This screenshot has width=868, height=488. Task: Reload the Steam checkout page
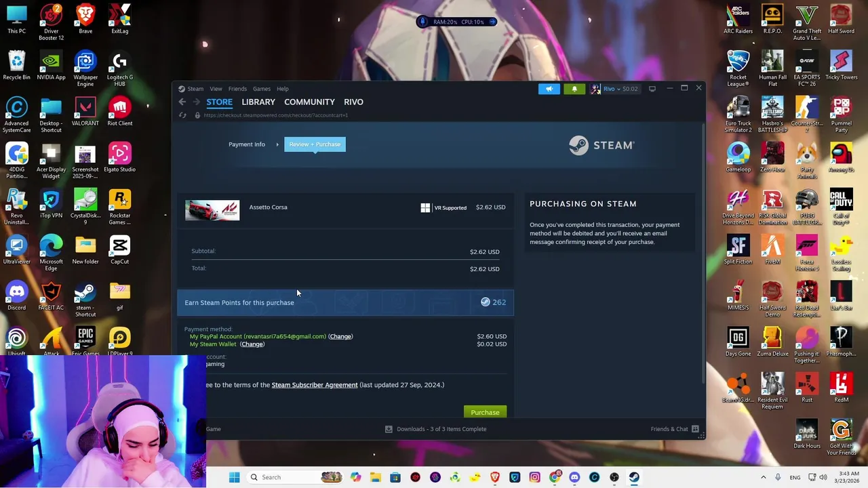coord(182,115)
